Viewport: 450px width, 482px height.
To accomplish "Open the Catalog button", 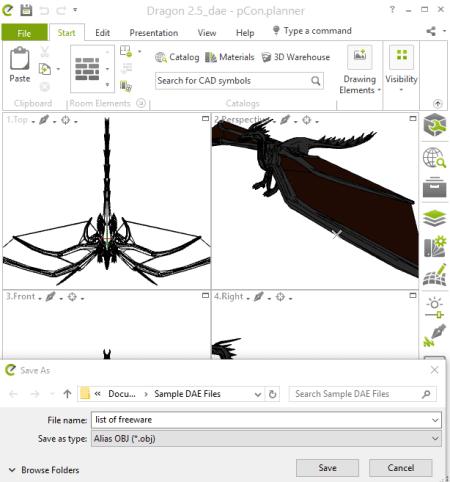I will pos(177,57).
